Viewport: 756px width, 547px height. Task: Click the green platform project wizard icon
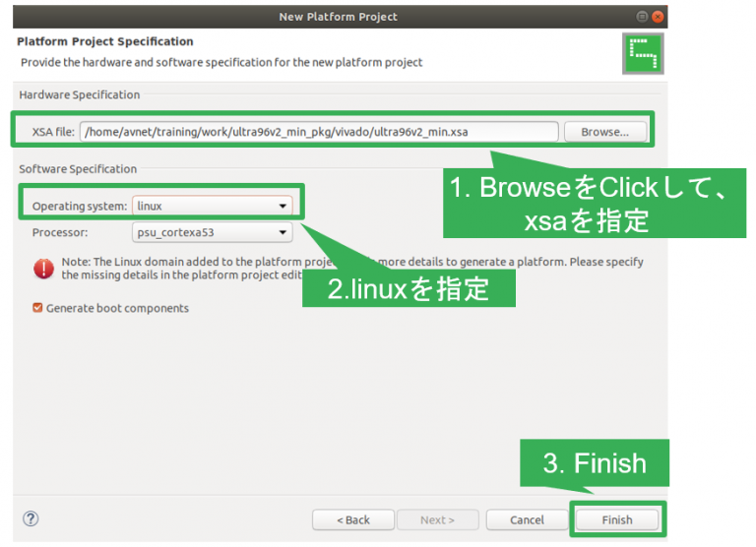[643, 54]
